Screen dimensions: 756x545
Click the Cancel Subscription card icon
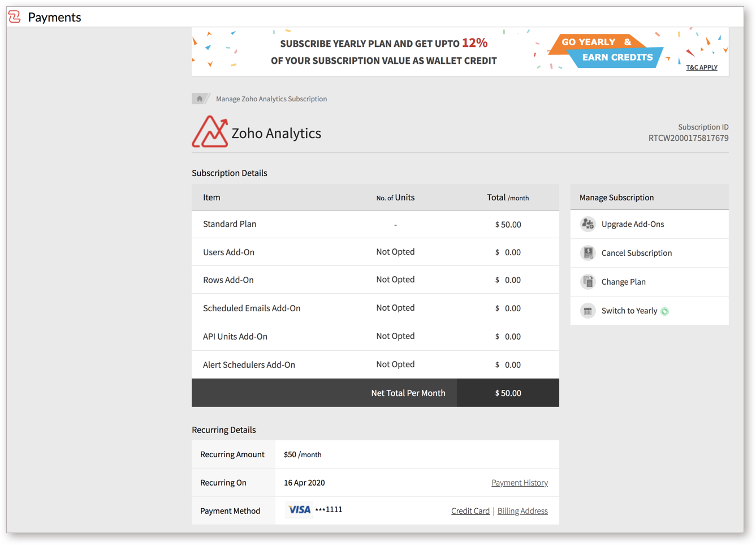click(587, 253)
